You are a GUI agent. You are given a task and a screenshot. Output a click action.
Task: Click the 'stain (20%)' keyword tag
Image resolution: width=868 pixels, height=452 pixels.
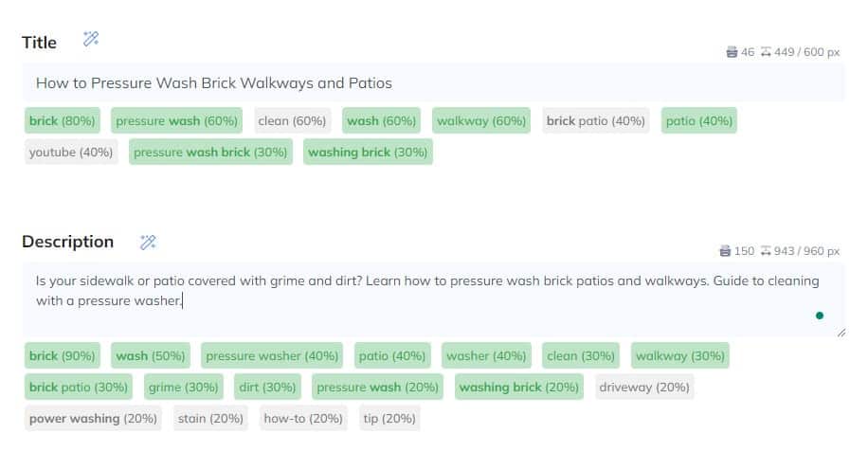click(210, 418)
